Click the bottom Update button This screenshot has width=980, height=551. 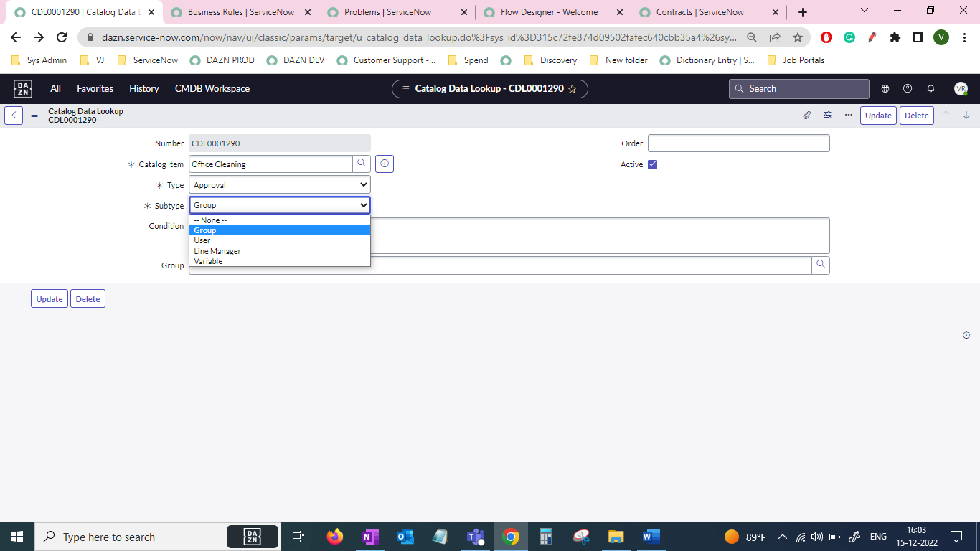coord(50,299)
